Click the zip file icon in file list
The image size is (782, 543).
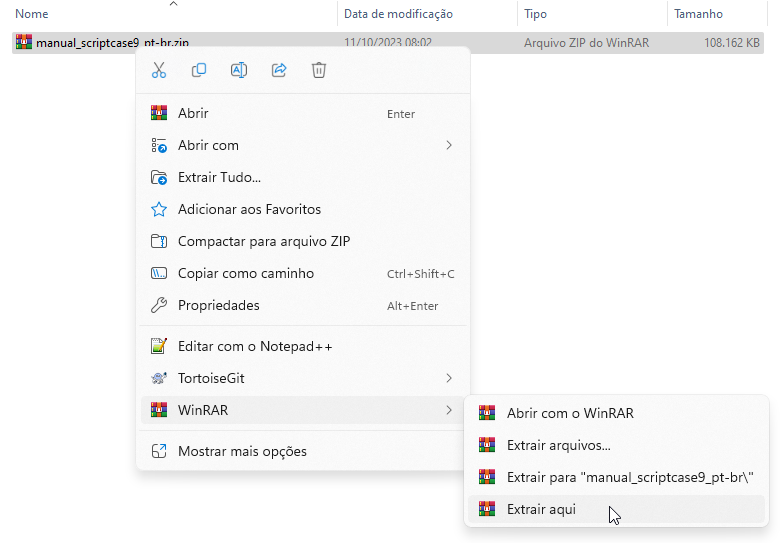pos(24,42)
